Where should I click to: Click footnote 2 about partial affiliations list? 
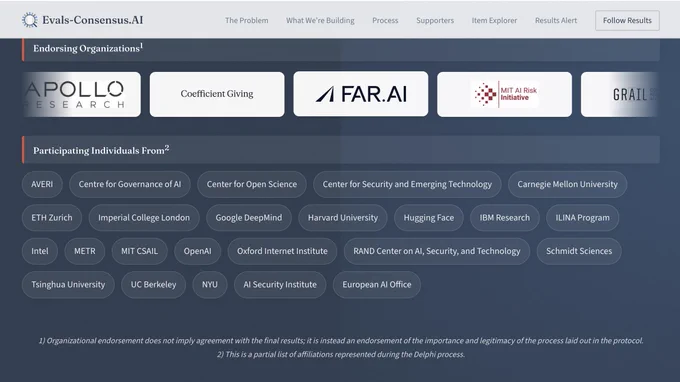point(341,355)
